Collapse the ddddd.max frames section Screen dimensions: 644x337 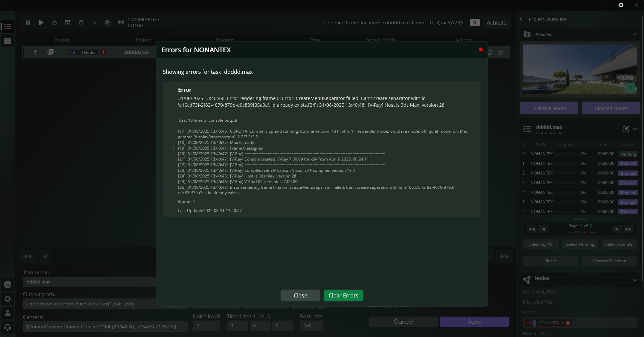(635, 129)
